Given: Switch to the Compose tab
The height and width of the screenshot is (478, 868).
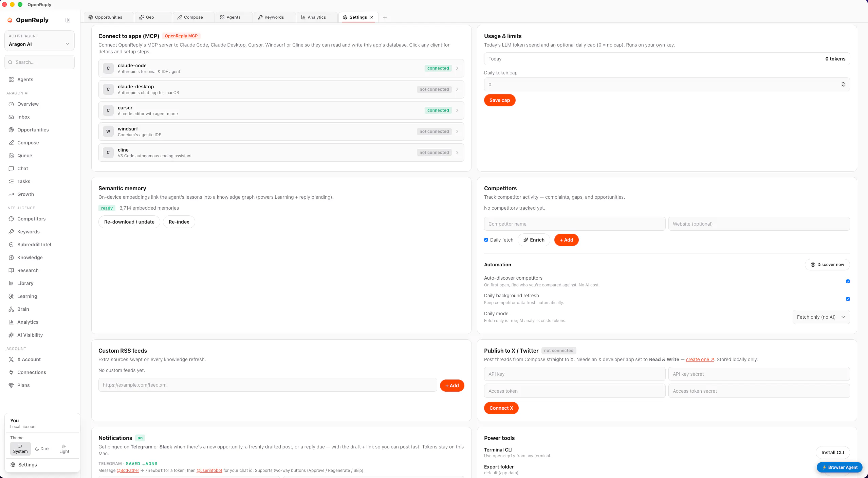Looking at the screenshot, I should [193, 17].
